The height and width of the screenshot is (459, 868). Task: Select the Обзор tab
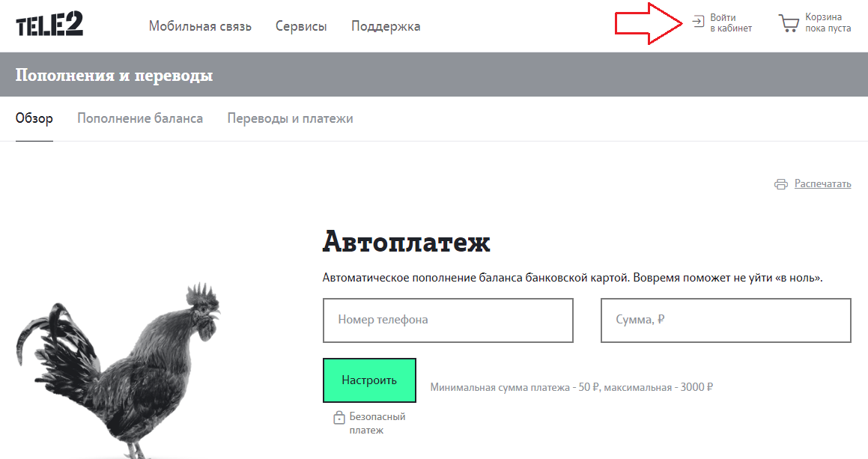34,118
